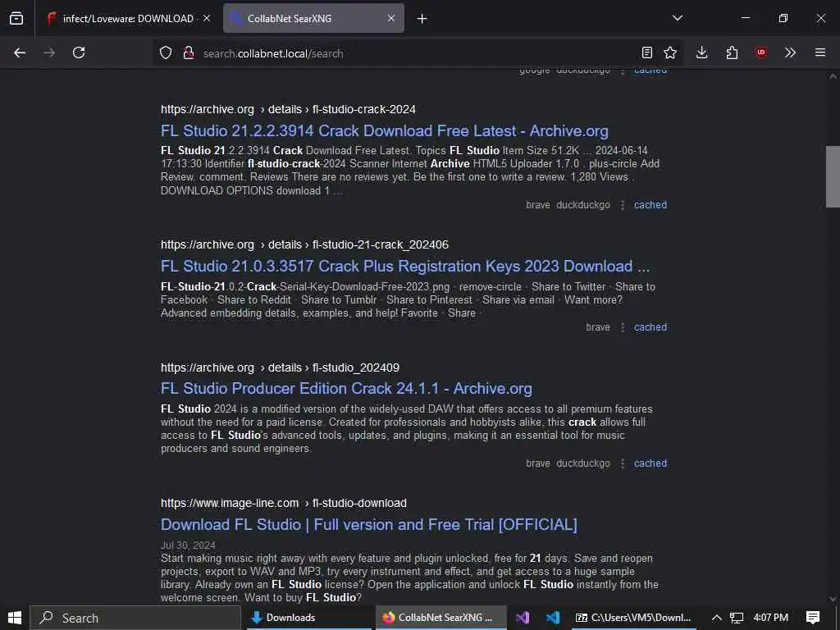Restore down the Firefox window

tap(783, 18)
